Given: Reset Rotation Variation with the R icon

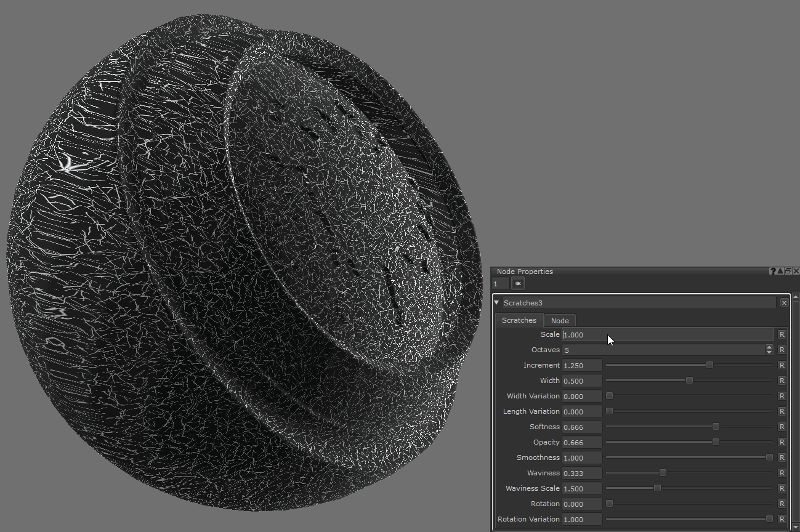Looking at the screenshot, I should pyautogui.click(x=782, y=519).
